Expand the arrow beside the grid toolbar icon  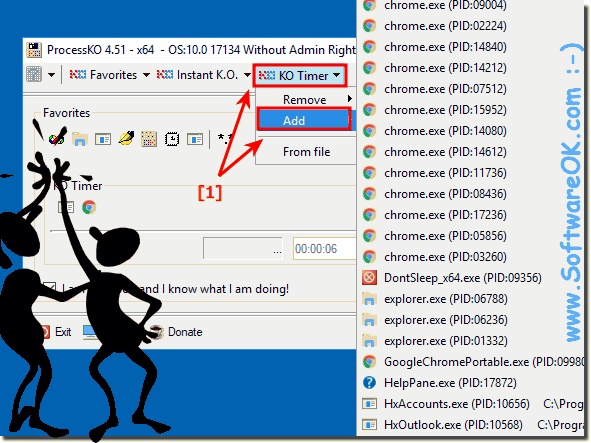click(51, 75)
